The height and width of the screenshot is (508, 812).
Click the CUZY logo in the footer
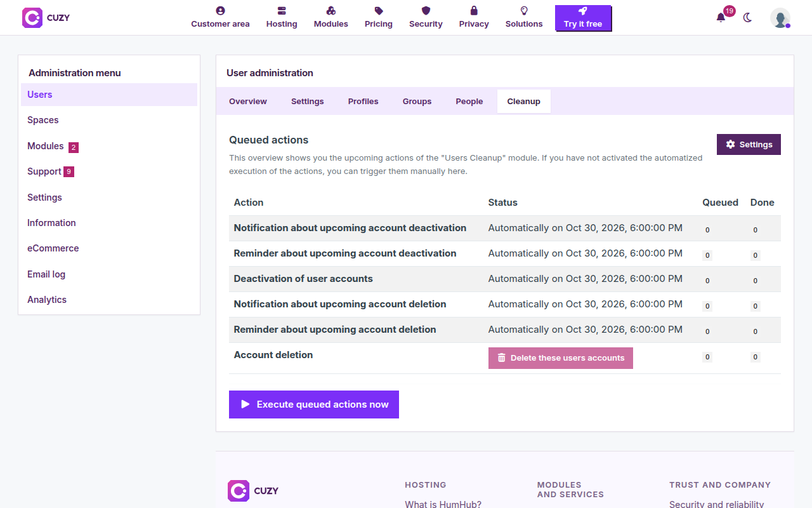click(253, 491)
